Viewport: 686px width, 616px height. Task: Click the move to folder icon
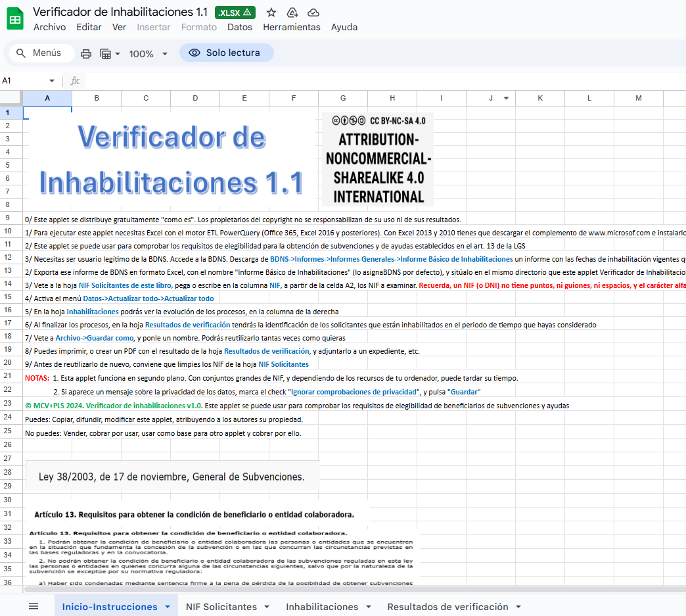(x=292, y=12)
